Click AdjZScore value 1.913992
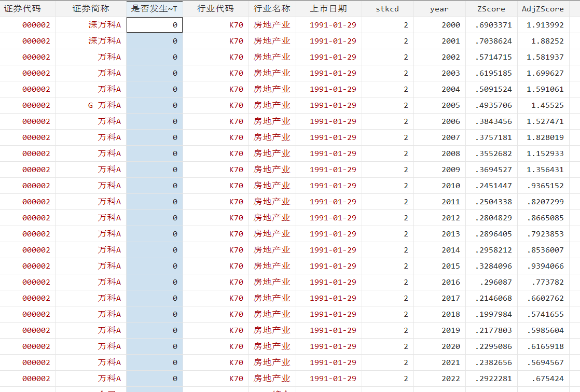 click(545, 25)
